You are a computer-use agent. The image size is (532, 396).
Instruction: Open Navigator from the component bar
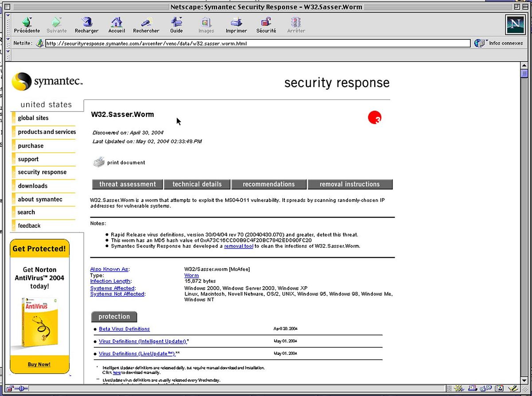click(459, 388)
